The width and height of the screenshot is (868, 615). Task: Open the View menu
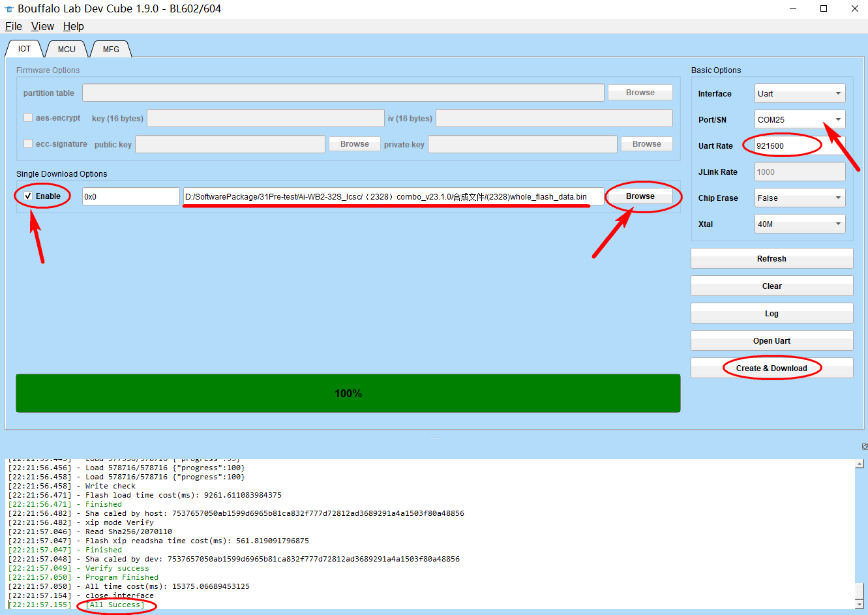[42, 26]
